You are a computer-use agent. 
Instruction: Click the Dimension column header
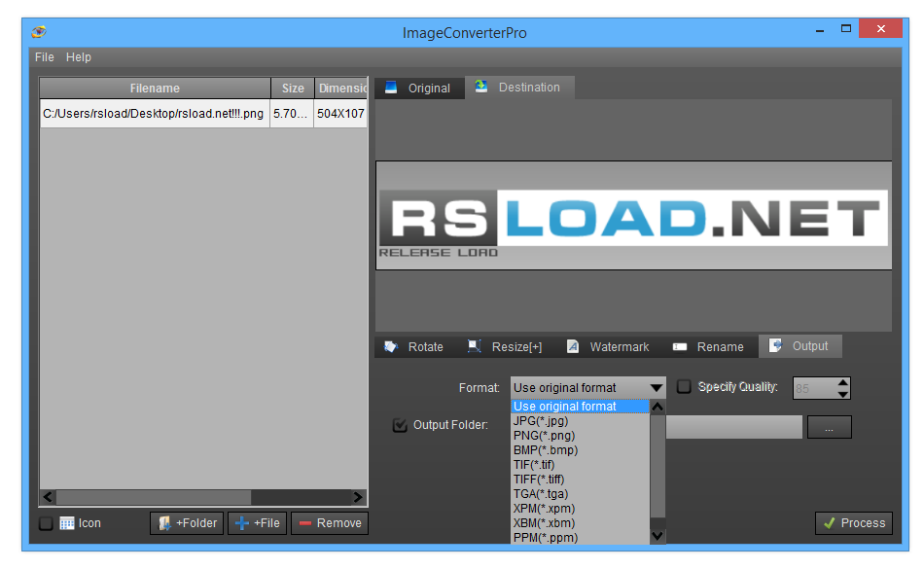(x=341, y=89)
